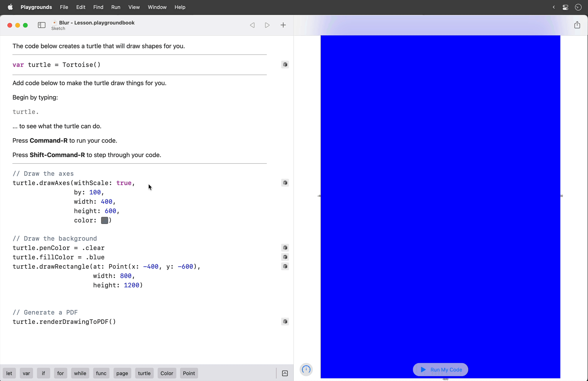The image size is (588, 381).
Task: Open the Run menu
Action: tap(116, 7)
